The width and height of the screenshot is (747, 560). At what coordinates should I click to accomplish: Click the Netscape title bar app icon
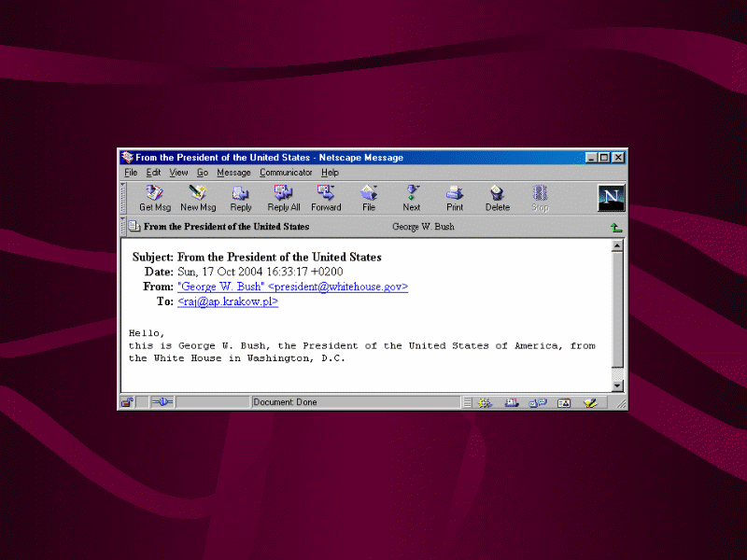pyautogui.click(x=127, y=157)
